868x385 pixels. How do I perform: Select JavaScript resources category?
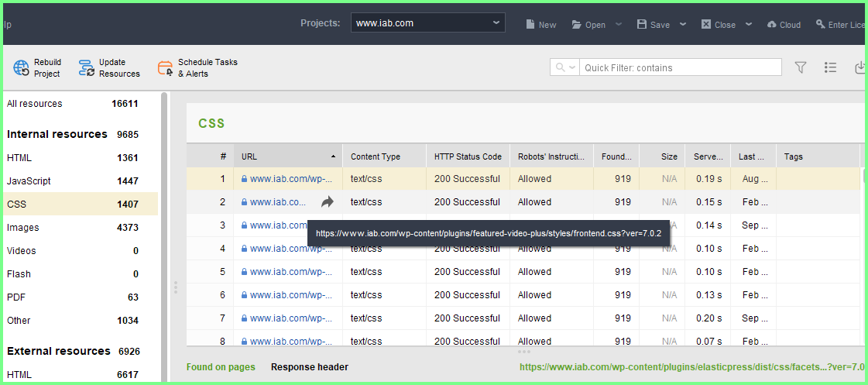click(81, 181)
